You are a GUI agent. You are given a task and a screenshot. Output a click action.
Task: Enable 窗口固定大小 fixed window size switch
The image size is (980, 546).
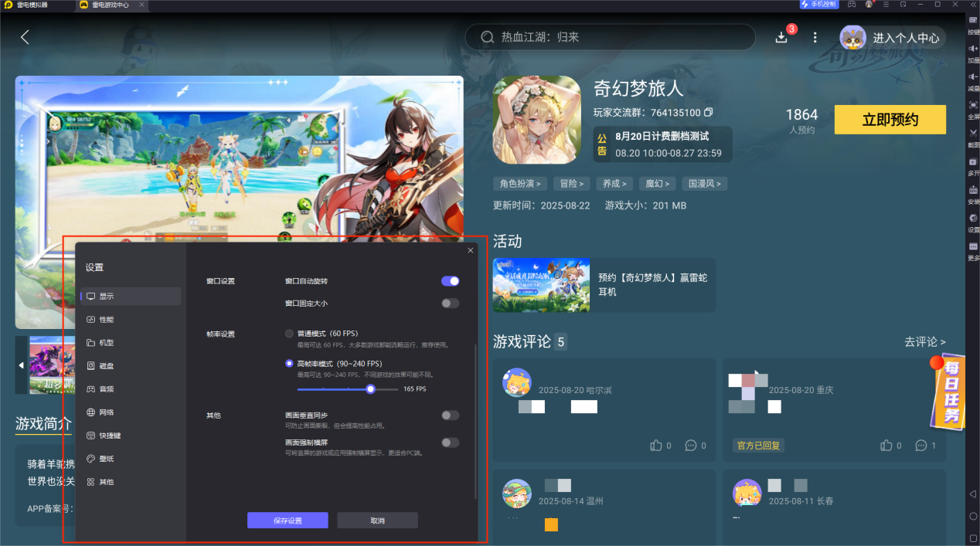[x=450, y=304]
